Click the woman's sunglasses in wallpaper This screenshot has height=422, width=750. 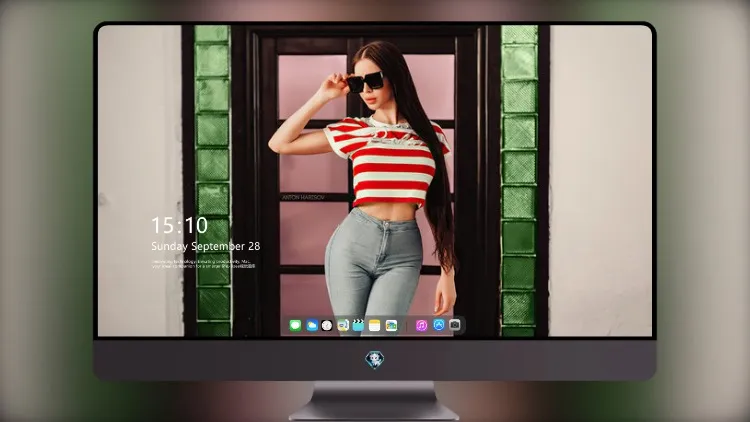(365, 82)
